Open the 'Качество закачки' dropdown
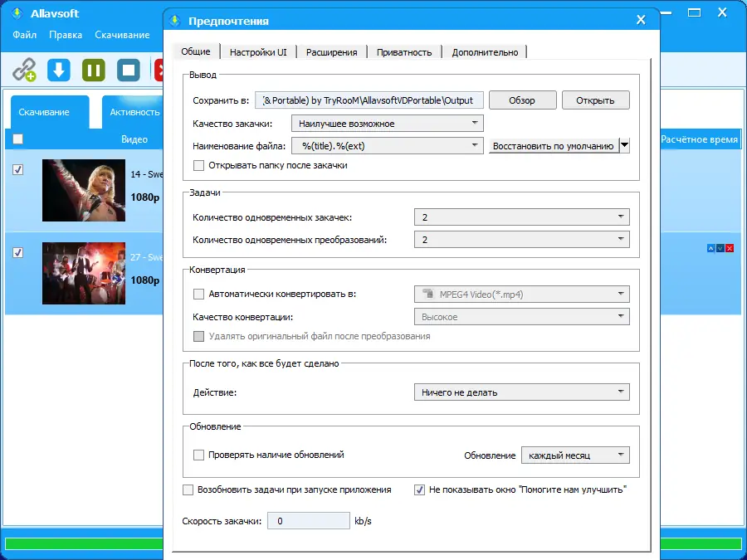Image resolution: width=747 pixels, height=560 pixels. [x=387, y=123]
